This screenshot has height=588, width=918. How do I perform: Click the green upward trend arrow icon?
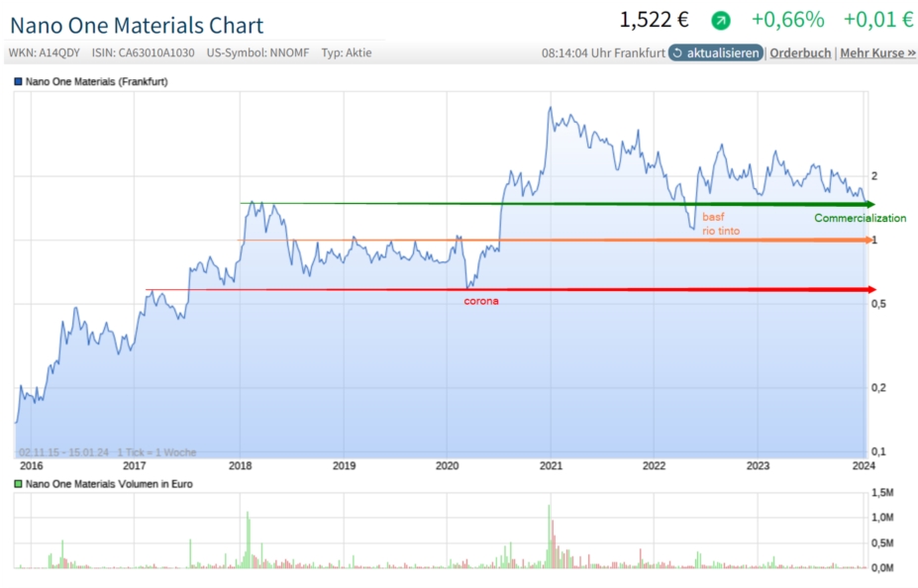click(721, 20)
